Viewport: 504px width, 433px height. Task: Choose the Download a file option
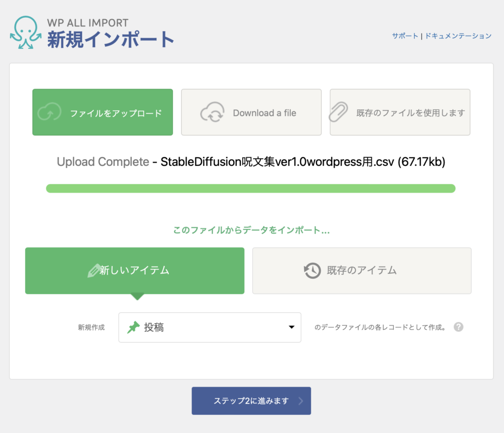pyautogui.click(x=251, y=112)
